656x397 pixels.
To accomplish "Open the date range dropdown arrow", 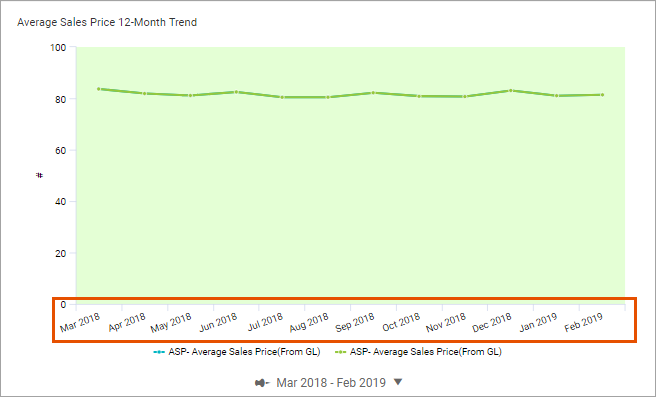I will (398, 382).
